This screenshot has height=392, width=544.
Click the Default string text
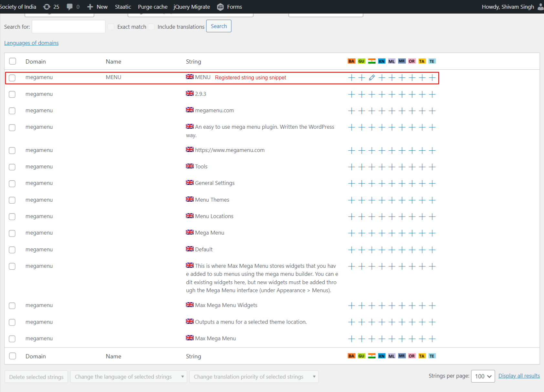204,249
